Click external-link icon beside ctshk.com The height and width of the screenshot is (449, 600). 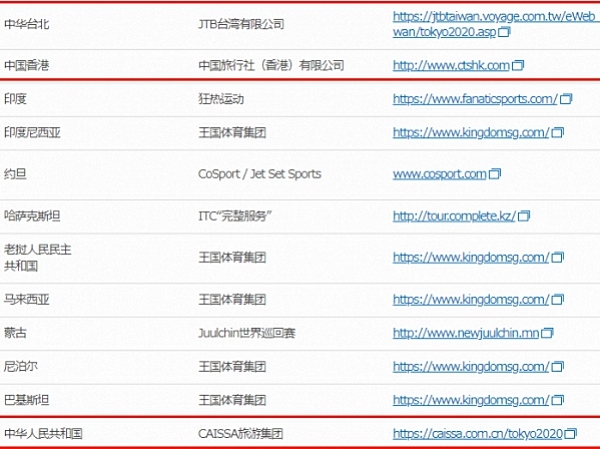point(518,65)
